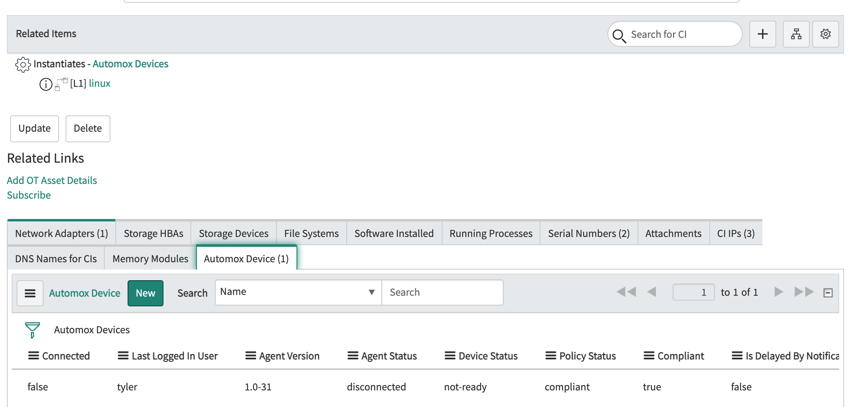This screenshot has height=407, width=850.
Task: Create a New Automox Device record
Action: [145, 293]
